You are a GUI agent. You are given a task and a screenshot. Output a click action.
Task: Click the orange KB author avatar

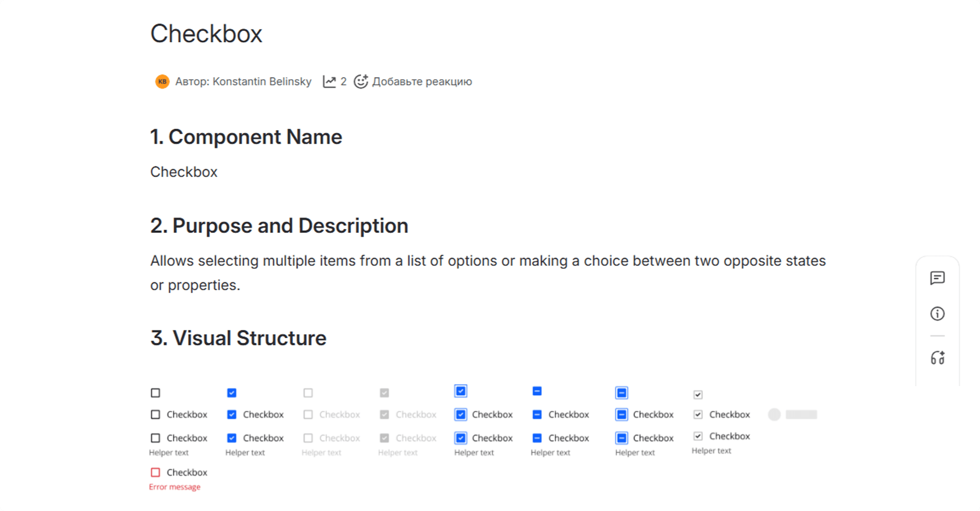(x=162, y=81)
